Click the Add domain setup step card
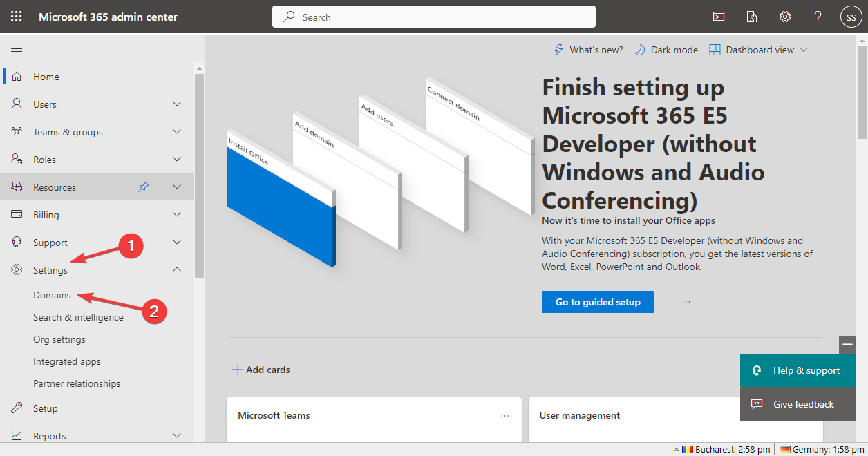Screen dimensions: 868x456 tap(347, 180)
